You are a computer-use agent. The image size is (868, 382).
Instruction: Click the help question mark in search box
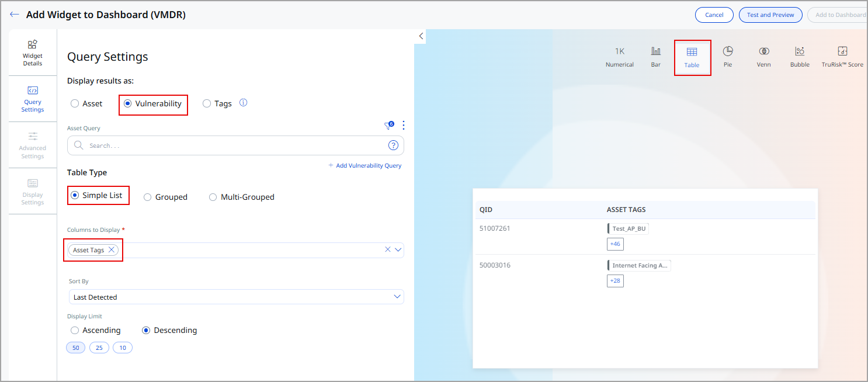tap(393, 145)
